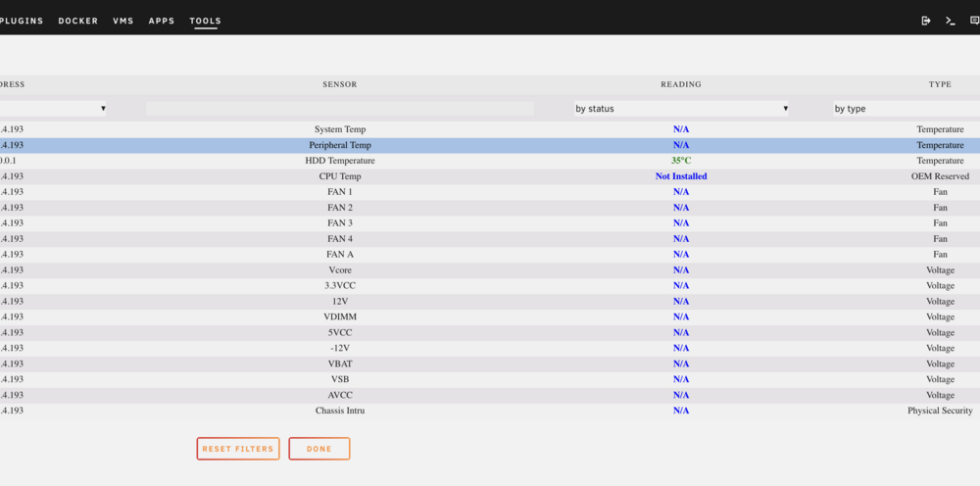Click the Done button

click(319, 449)
